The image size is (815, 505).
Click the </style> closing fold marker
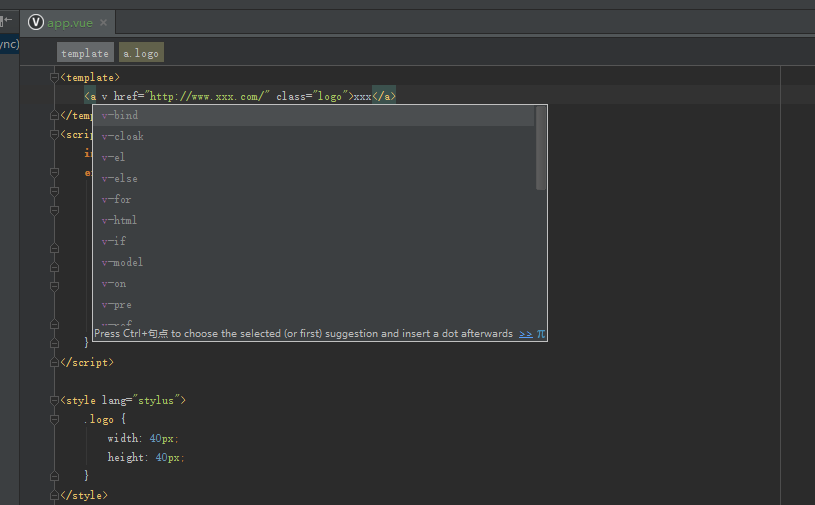54,495
